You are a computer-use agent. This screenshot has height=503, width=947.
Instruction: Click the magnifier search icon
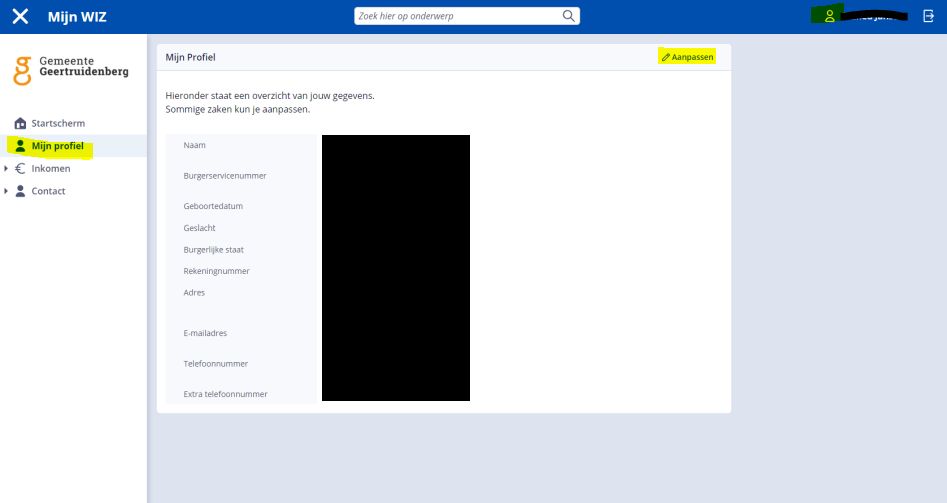tap(568, 16)
